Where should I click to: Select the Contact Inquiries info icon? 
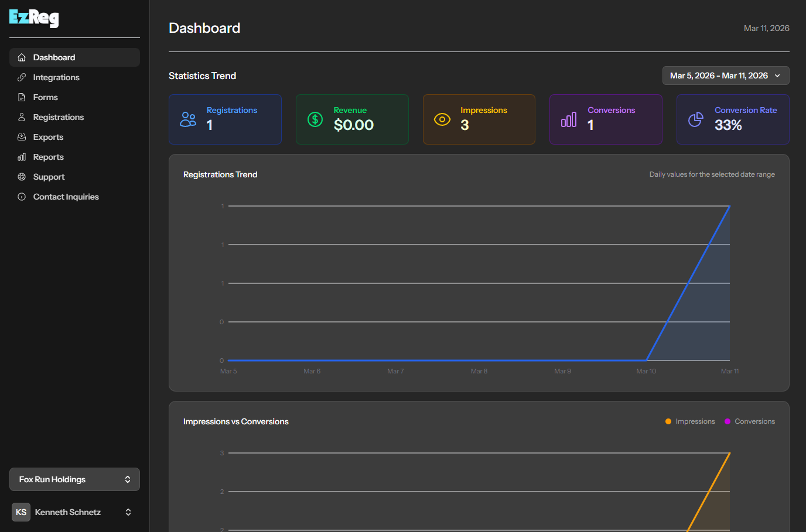click(22, 197)
